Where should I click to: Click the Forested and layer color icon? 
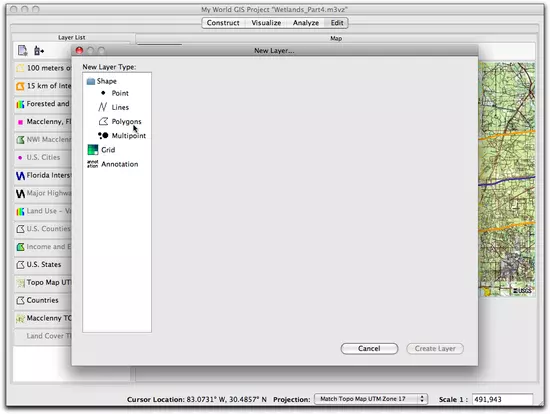tap(20, 104)
